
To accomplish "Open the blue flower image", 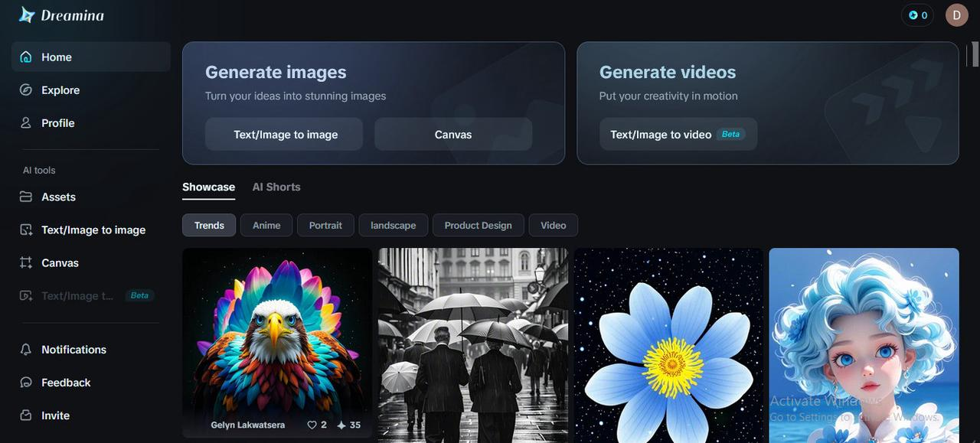I will tap(668, 345).
